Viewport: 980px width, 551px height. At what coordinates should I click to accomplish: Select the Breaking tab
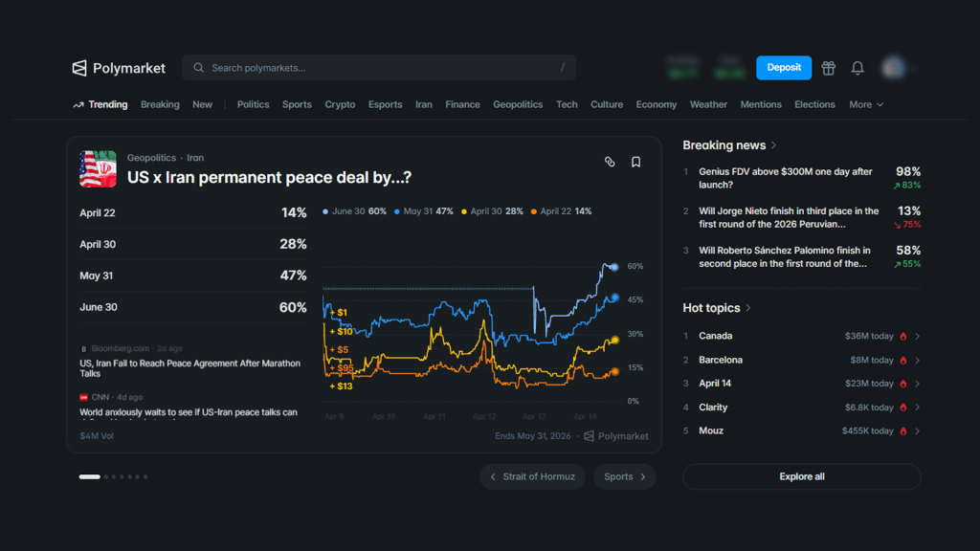point(160,104)
